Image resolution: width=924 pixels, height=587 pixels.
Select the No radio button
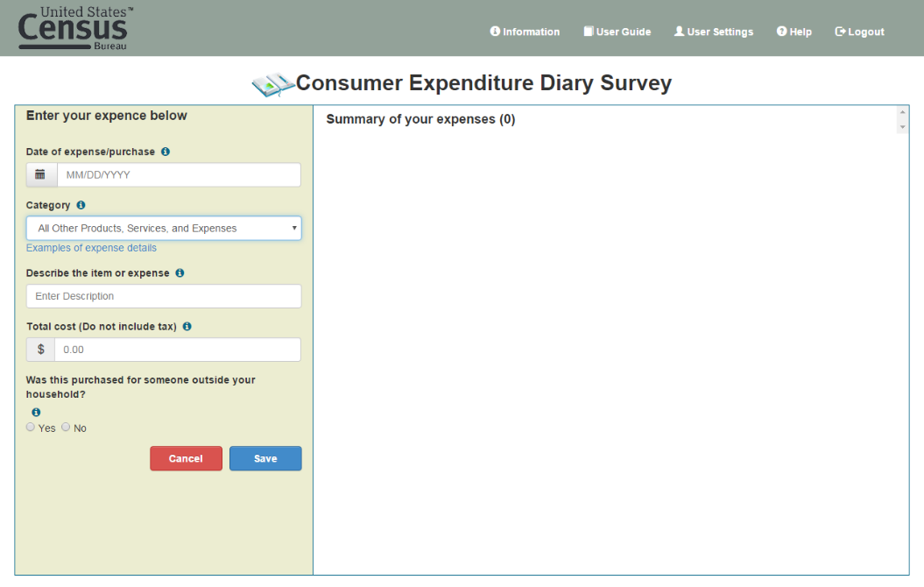tap(66, 428)
